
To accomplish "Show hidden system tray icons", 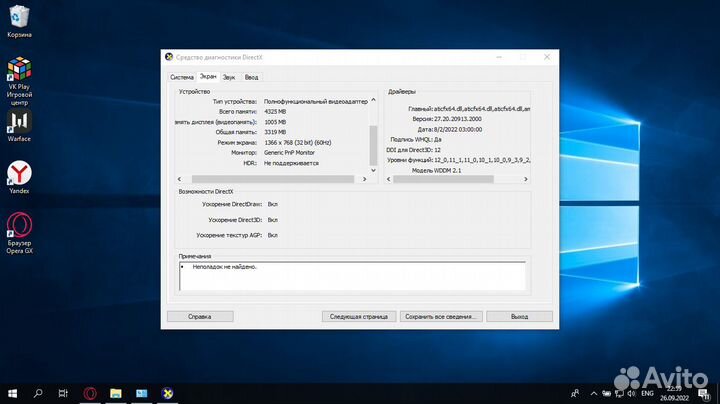I will pos(594,393).
